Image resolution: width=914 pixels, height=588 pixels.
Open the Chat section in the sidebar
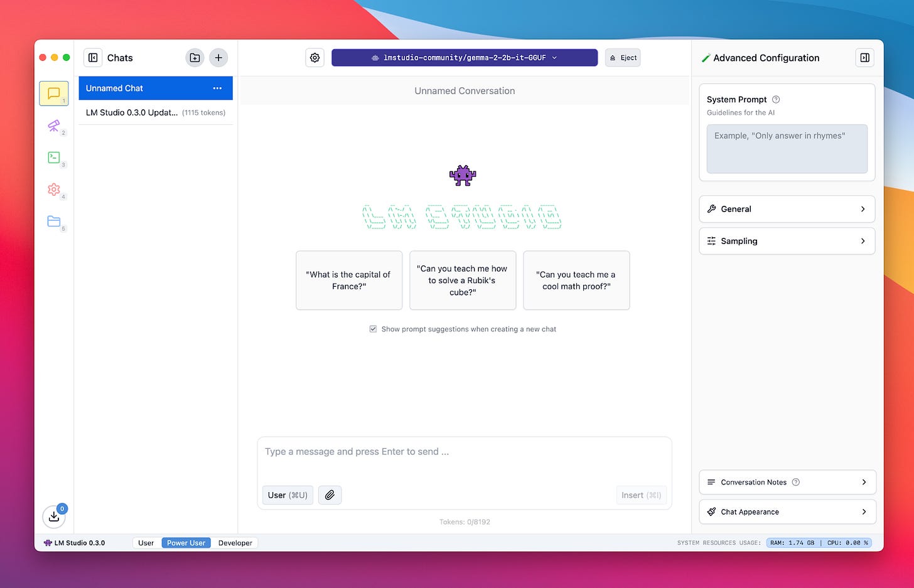54,94
